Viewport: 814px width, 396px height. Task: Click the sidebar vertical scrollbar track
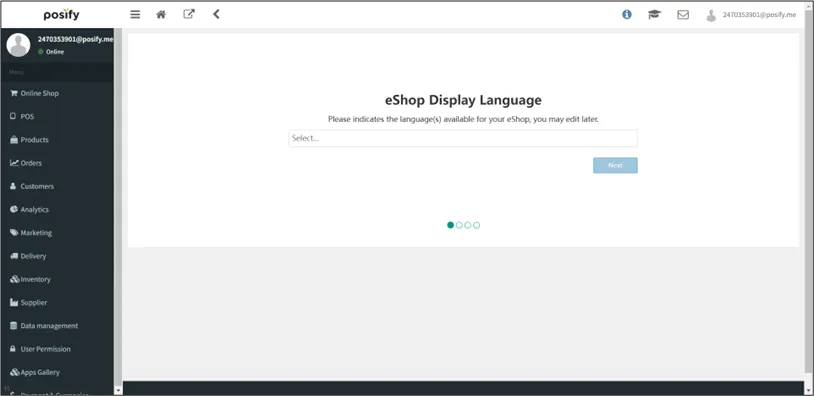[x=118, y=208]
